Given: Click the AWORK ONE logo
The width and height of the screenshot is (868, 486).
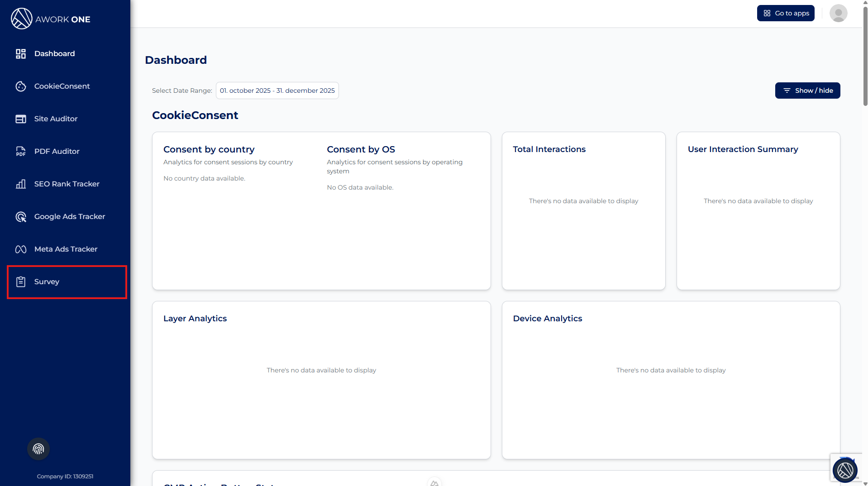Looking at the screenshot, I should point(51,19).
